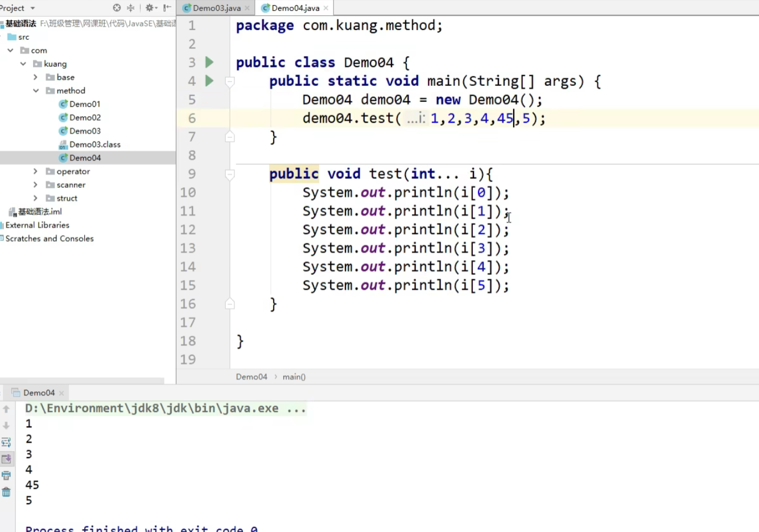
Task: Toggle soft-wrap in the Run console
Action: point(6,442)
